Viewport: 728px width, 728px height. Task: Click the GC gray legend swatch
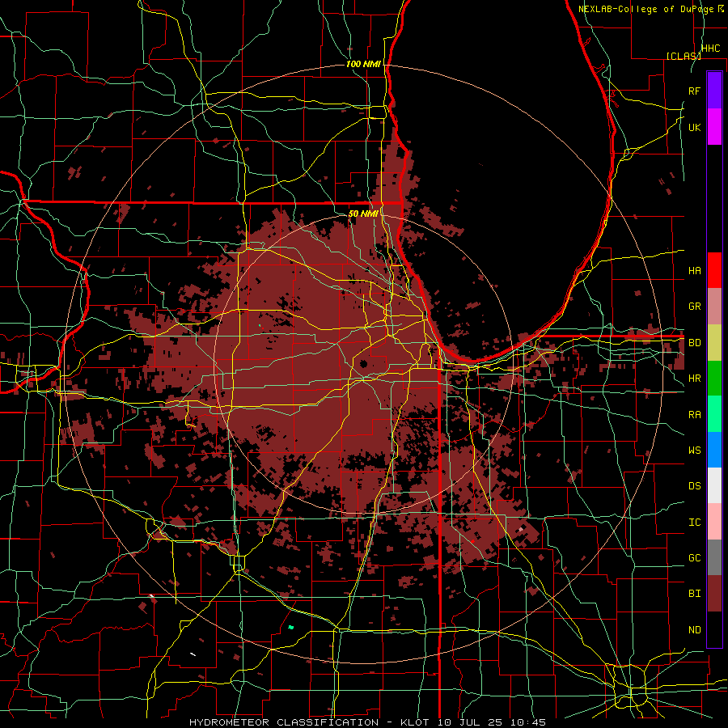[x=714, y=557]
